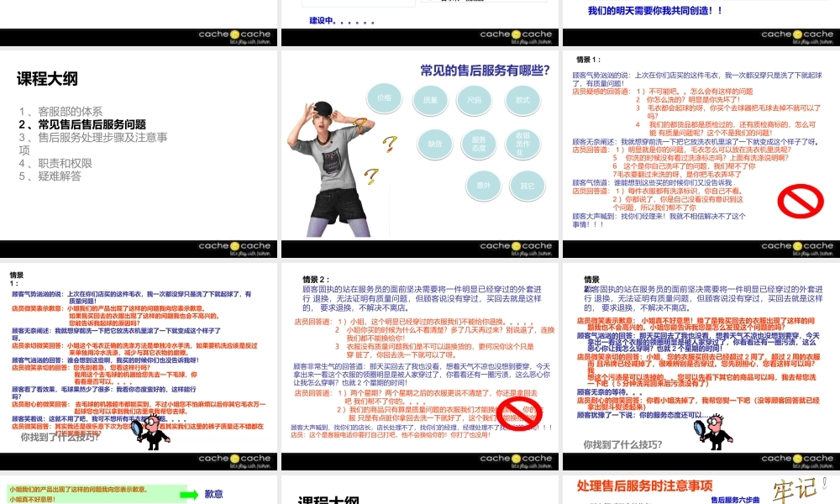Click the 售后服务六步曲 text
The width and height of the screenshot is (840, 504).
click(x=735, y=500)
